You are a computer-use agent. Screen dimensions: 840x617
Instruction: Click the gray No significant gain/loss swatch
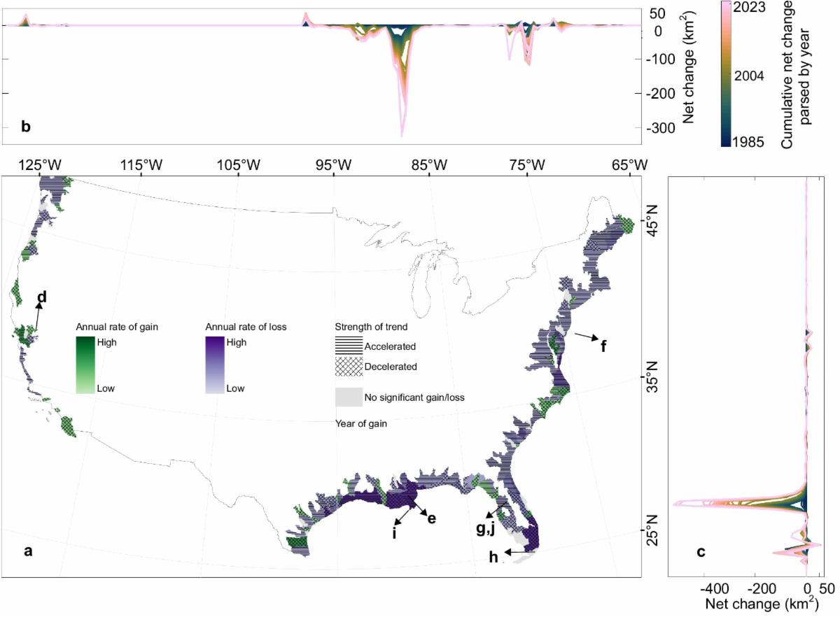click(349, 397)
